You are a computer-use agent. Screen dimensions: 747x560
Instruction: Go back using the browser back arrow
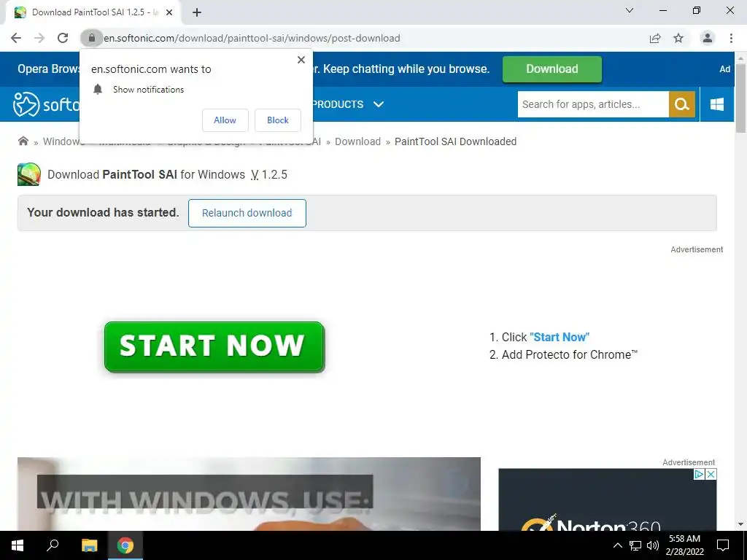tap(16, 38)
